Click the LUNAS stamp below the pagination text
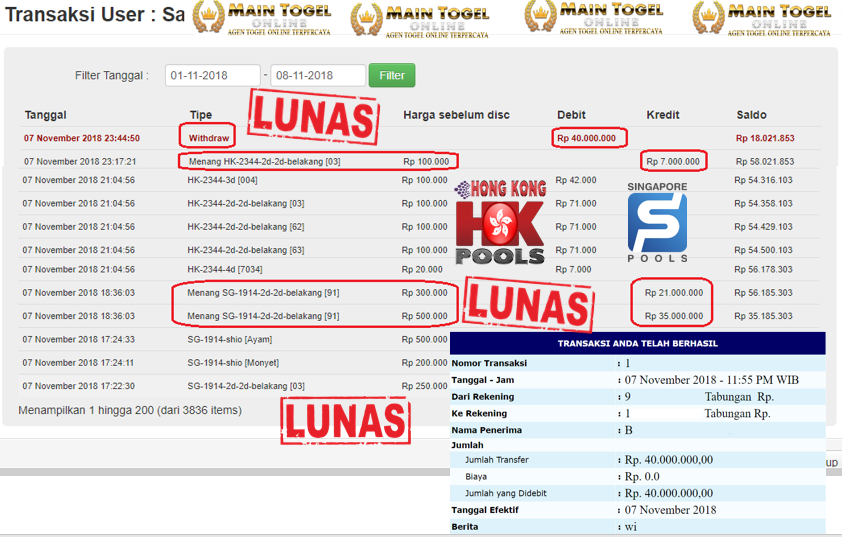 [x=345, y=421]
